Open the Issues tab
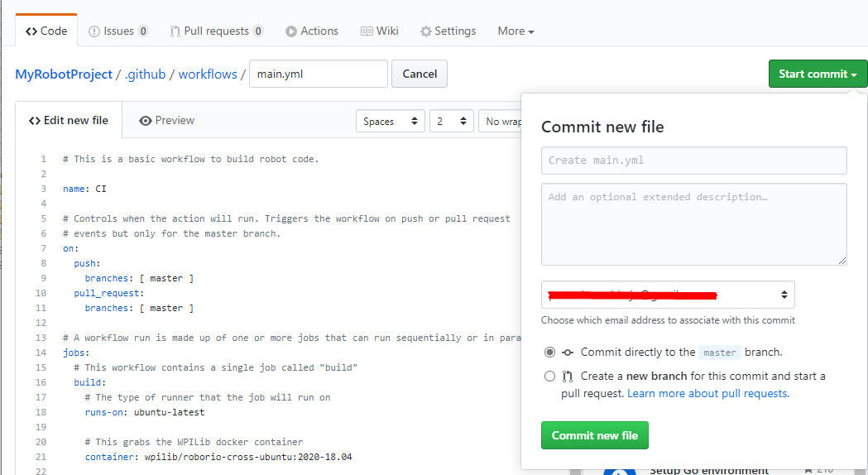This screenshot has width=868, height=475. [118, 31]
